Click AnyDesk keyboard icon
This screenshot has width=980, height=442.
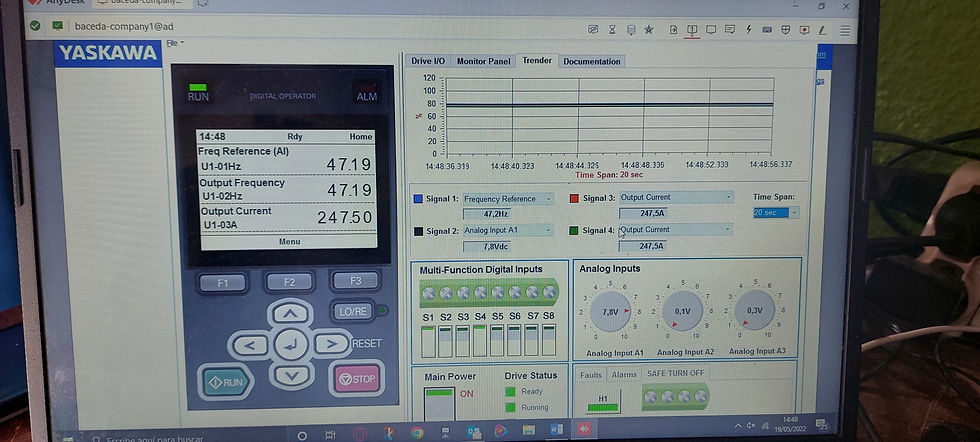tap(767, 29)
